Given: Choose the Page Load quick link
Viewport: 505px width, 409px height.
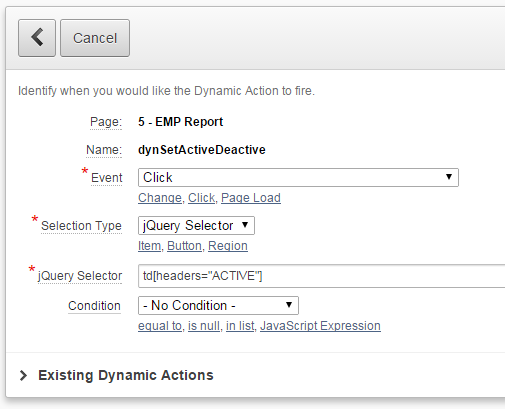Looking at the screenshot, I should (251, 198).
